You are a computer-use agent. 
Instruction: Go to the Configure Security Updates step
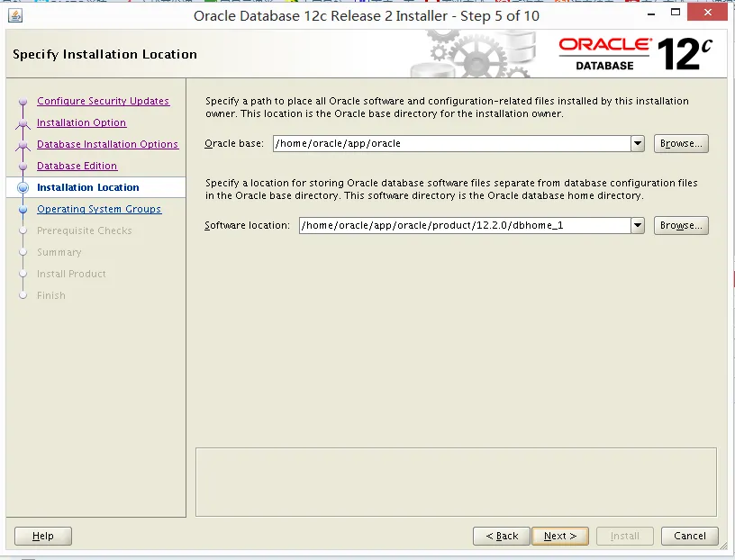tap(103, 101)
